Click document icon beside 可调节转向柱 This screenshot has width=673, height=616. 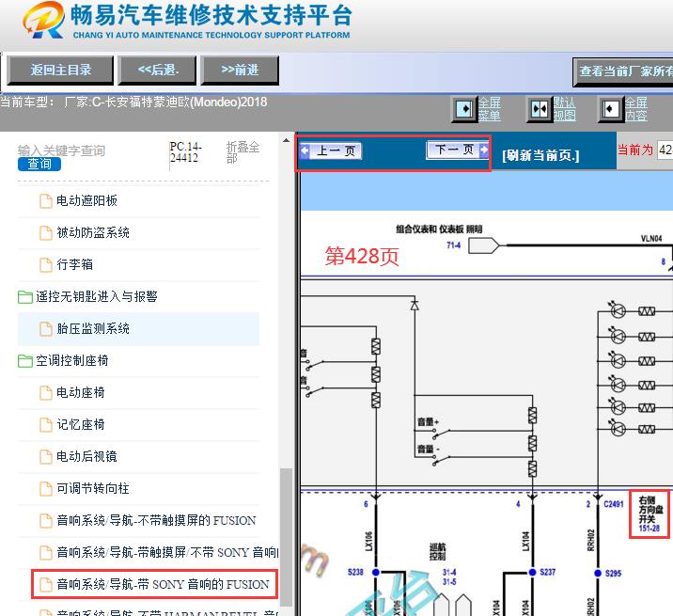pos(46,489)
